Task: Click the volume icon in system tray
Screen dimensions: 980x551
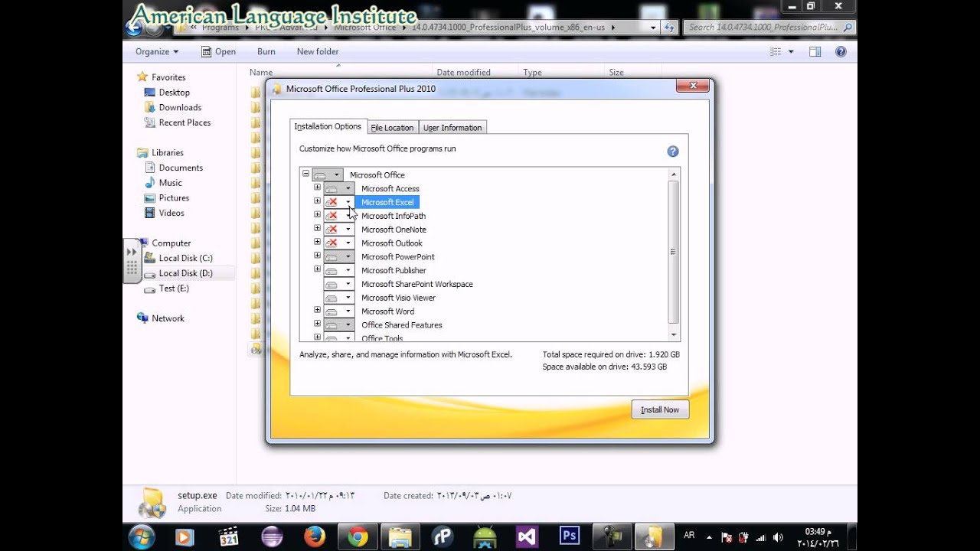Action: [x=779, y=537]
